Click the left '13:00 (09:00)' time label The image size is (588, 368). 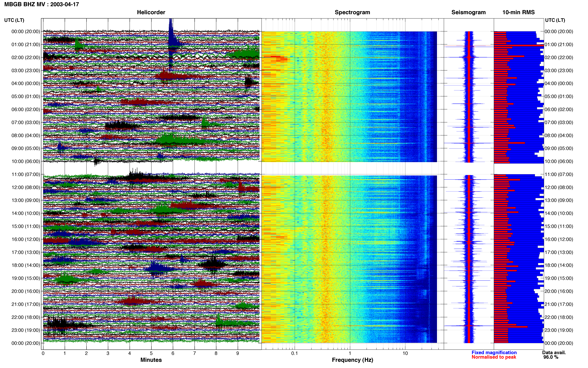point(26,200)
